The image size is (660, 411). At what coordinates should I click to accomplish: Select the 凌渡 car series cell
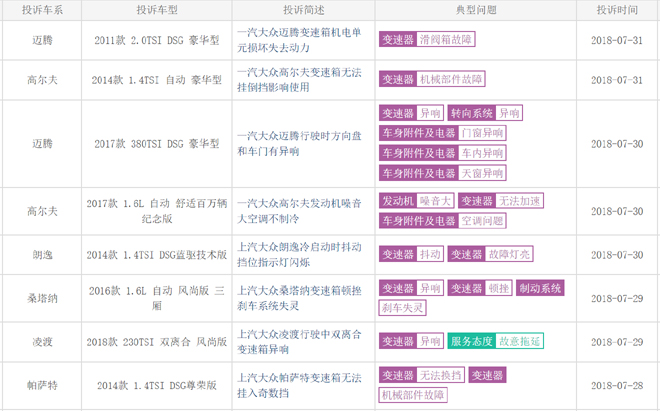[x=42, y=342]
